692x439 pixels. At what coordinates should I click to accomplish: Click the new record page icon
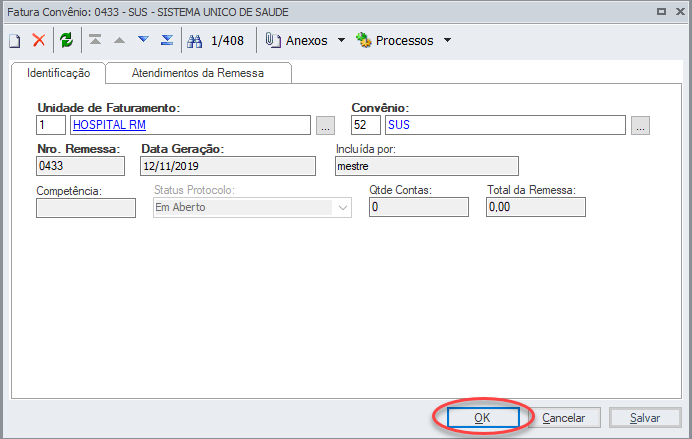[15, 41]
